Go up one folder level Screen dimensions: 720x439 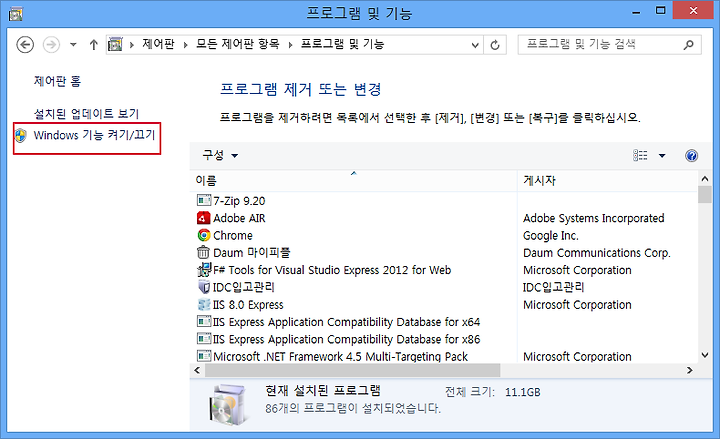click(x=94, y=45)
